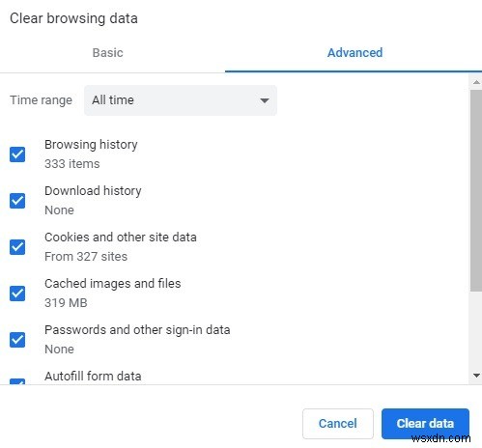Click the "Time range" label
Viewport: 482px width, 448px height.
coord(41,100)
